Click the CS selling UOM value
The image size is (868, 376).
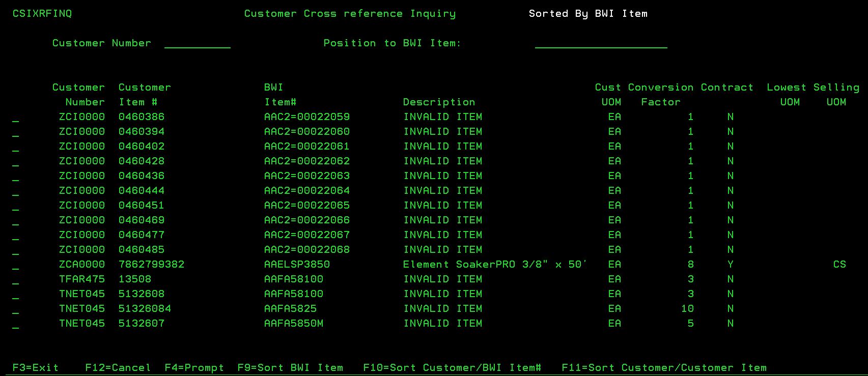pos(839,265)
